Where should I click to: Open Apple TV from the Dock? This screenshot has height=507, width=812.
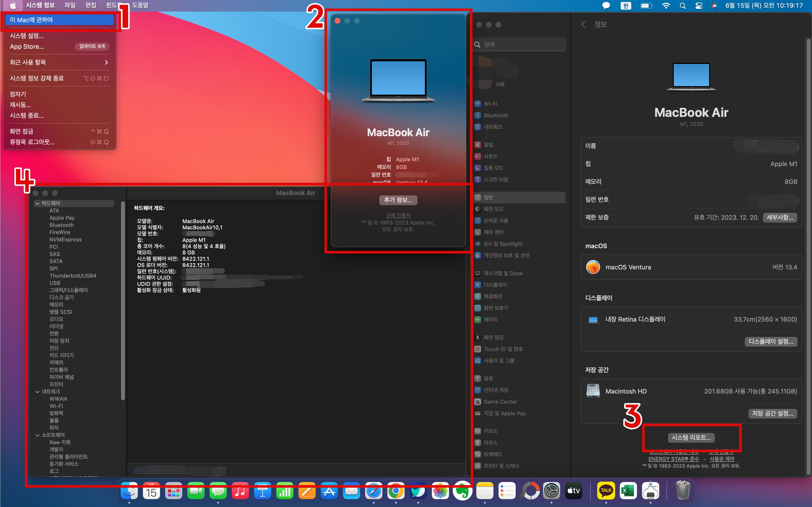point(574,491)
